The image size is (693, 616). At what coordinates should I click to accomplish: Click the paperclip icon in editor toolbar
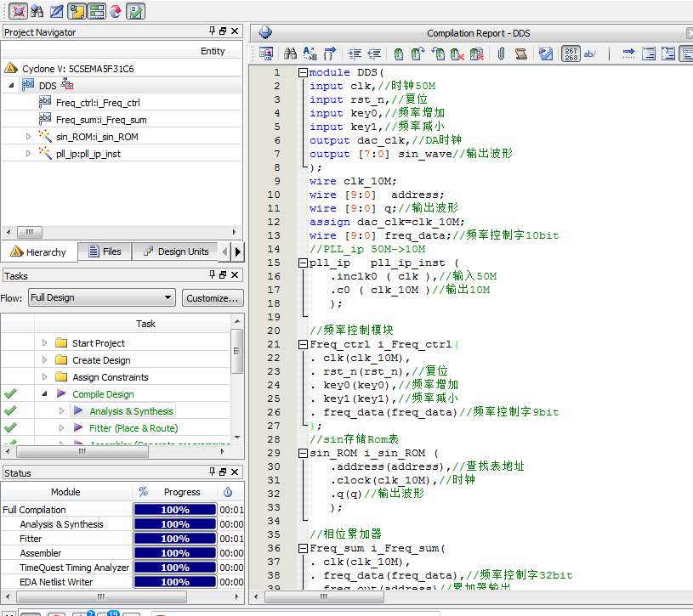click(x=502, y=54)
